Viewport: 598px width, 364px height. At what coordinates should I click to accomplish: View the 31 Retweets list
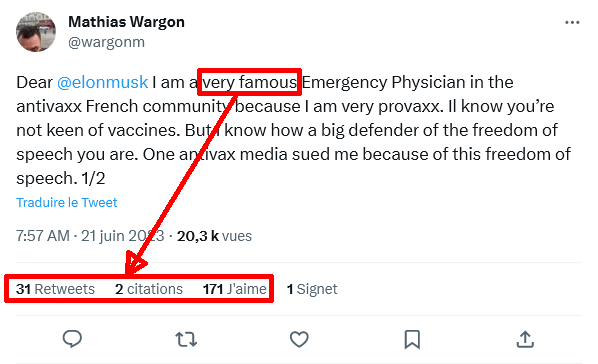click(55, 289)
